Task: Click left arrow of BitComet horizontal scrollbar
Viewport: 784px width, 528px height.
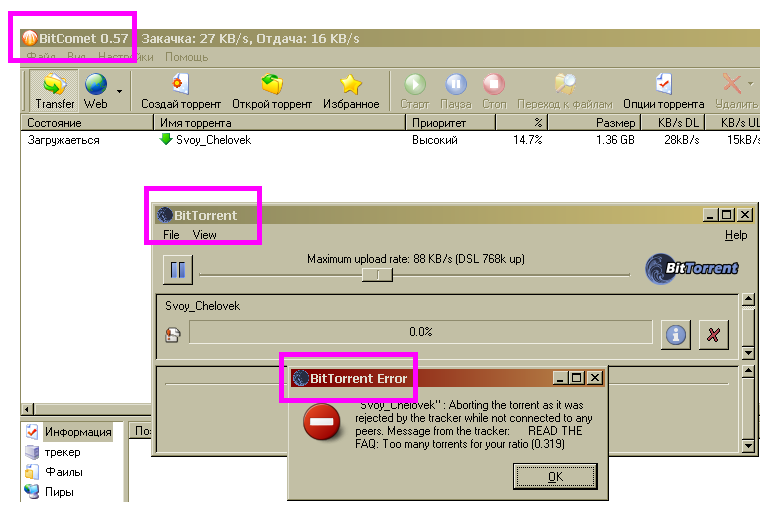Action: pos(28,409)
